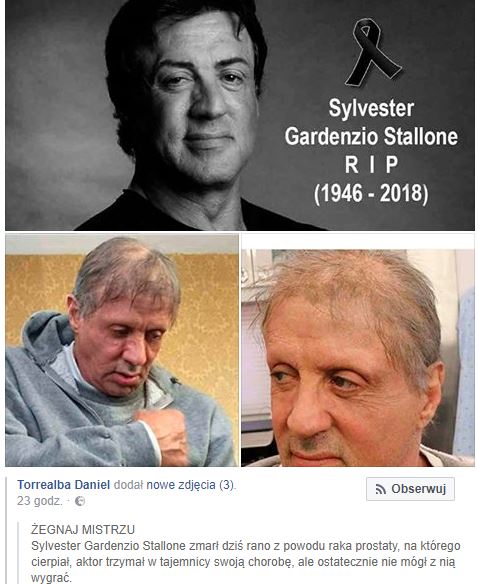This screenshot has height=584, width=478.
Task: Open the photo of man in gray hoodie
Action: coord(122,350)
